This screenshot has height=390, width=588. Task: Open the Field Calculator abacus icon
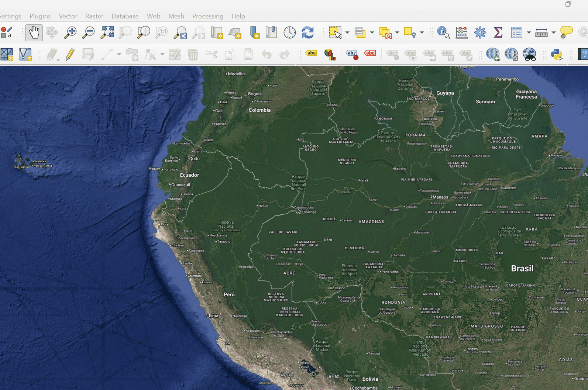462,32
